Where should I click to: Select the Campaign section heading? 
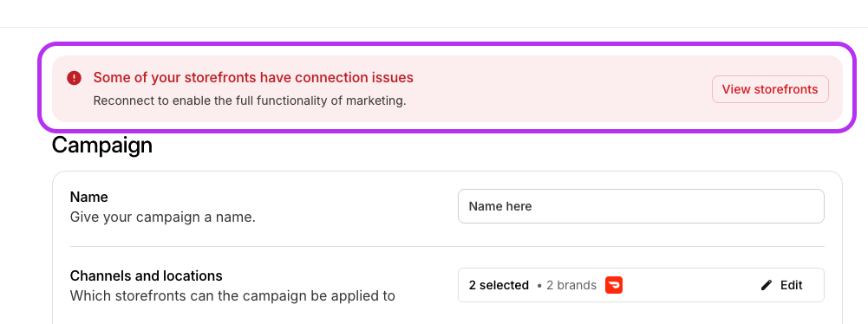click(101, 146)
